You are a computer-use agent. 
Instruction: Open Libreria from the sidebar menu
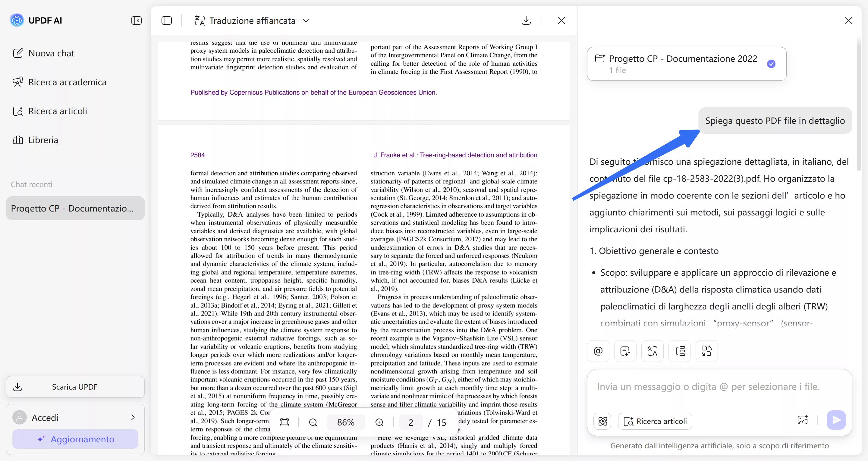pos(43,140)
